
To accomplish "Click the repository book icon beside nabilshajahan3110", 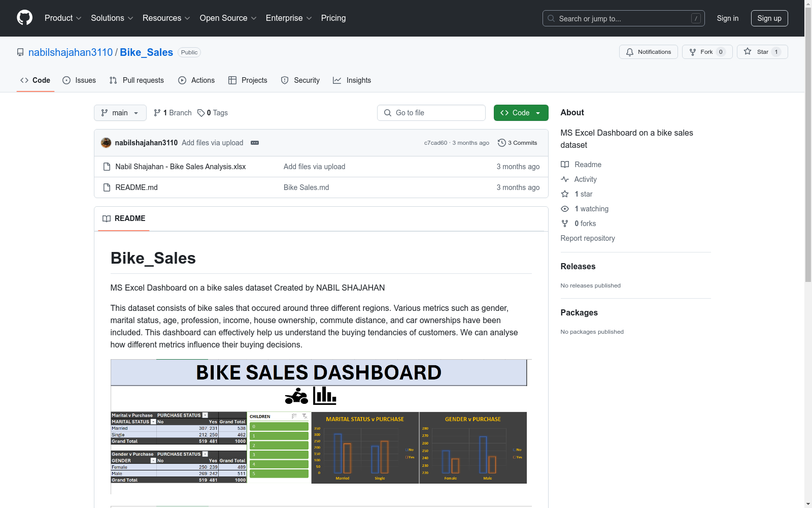I will 20,52.
